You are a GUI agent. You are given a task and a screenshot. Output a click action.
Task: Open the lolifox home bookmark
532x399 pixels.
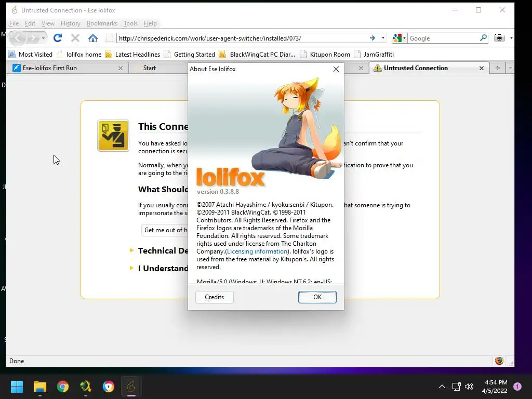click(x=79, y=54)
